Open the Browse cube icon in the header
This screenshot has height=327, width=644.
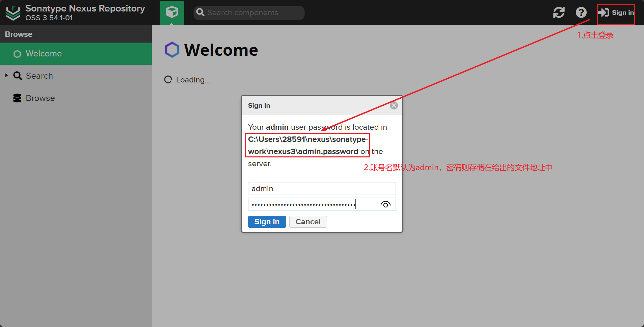[172, 12]
